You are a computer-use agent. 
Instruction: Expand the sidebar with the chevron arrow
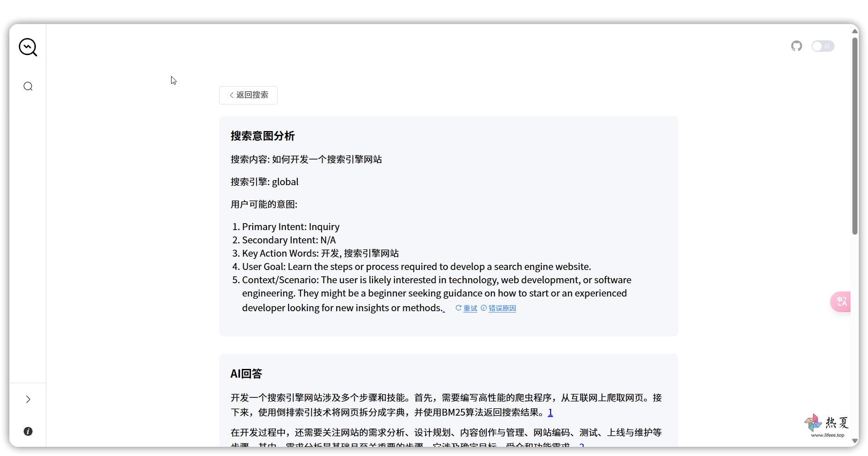click(28, 400)
